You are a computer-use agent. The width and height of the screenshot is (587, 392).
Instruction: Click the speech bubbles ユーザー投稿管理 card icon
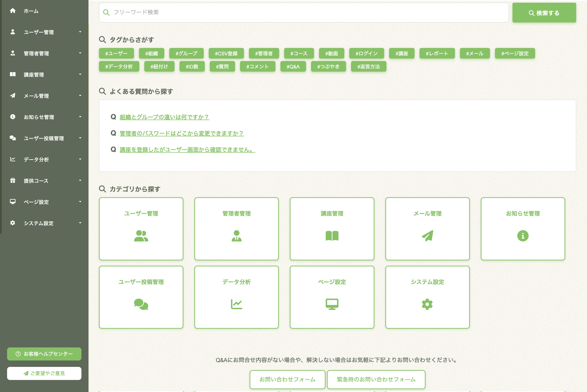coord(141,304)
